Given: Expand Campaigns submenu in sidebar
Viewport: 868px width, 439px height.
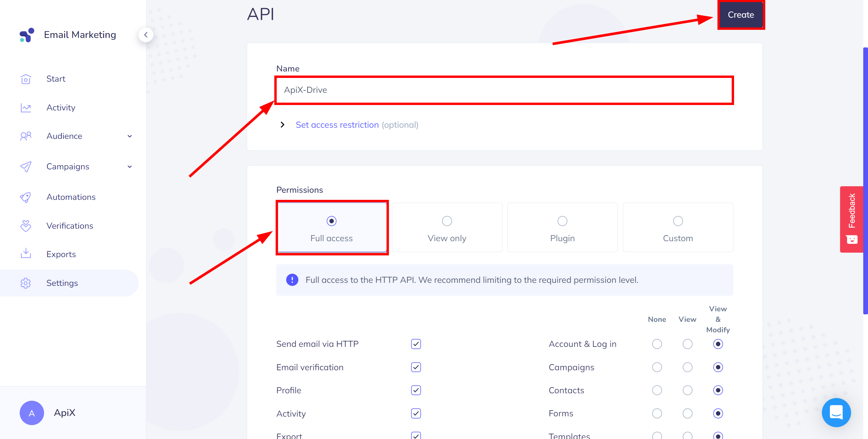Looking at the screenshot, I should (130, 166).
